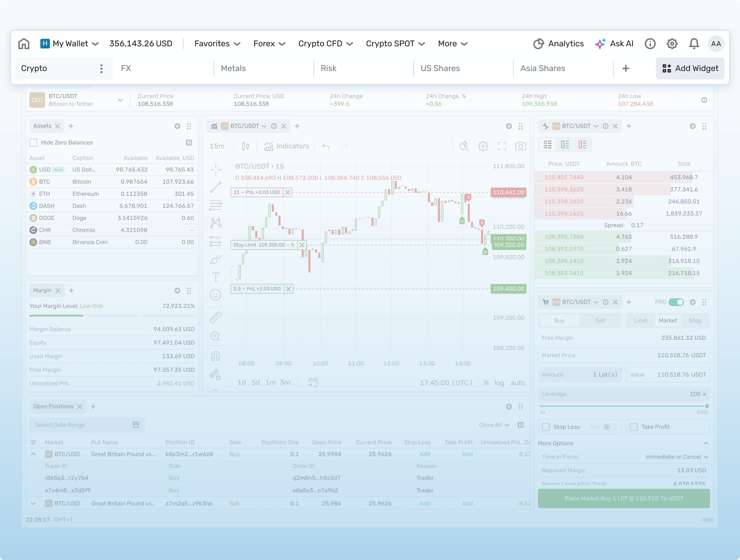Select the chart zoom-in magnifier tool
Image resolution: width=740 pixels, height=560 pixels.
215,337
